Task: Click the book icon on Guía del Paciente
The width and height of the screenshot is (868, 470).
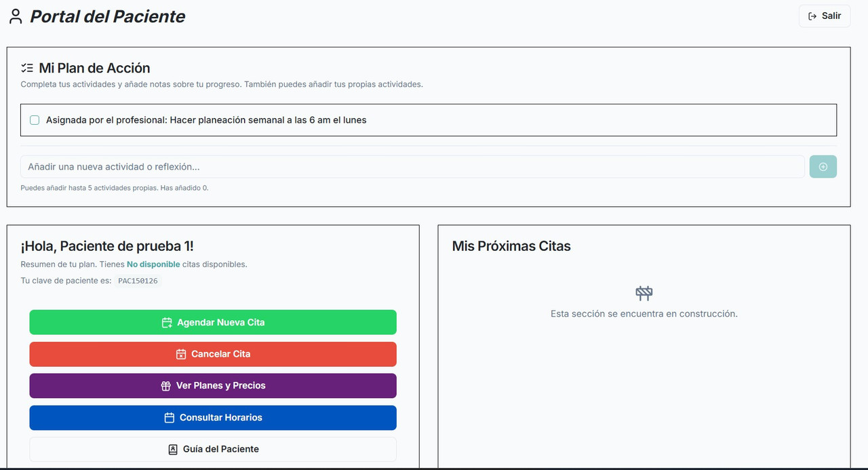Action: point(173,449)
